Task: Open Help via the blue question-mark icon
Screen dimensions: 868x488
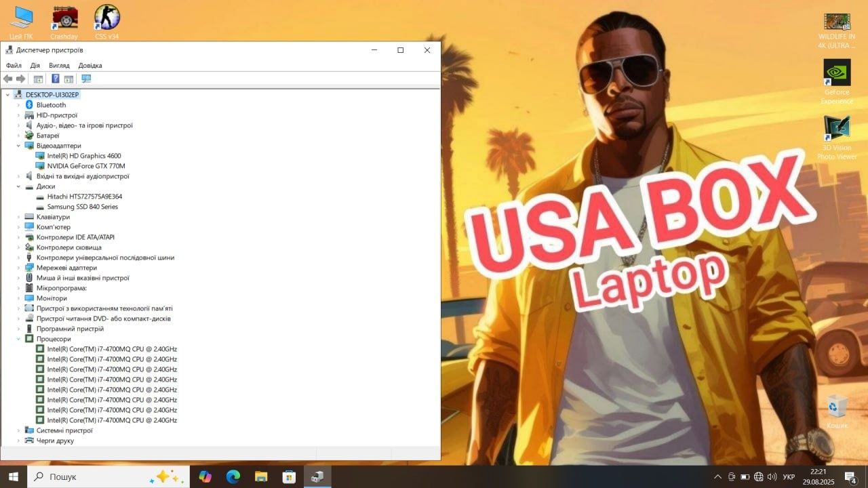Action: pos(56,79)
